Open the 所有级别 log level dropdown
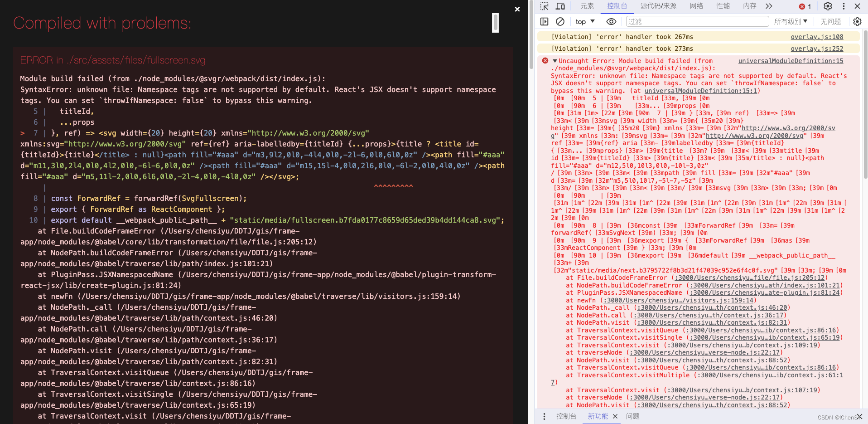The image size is (868, 424). coord(791,21)
